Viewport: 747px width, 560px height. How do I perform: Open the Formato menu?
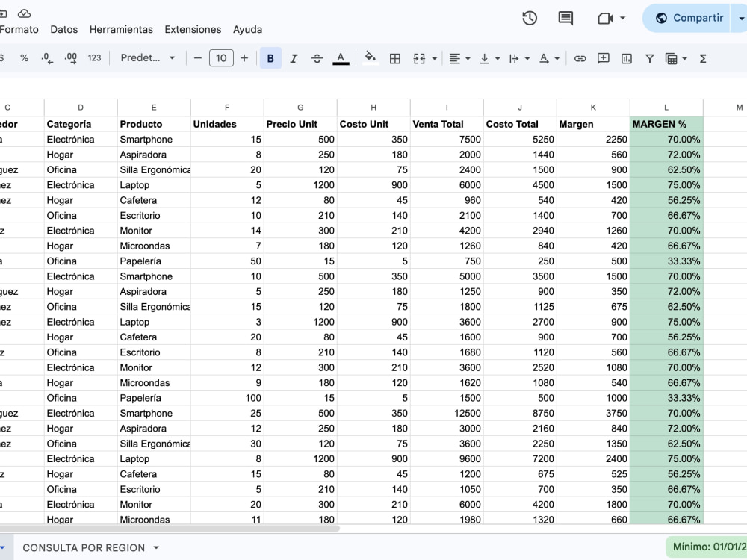click(19, 30)
